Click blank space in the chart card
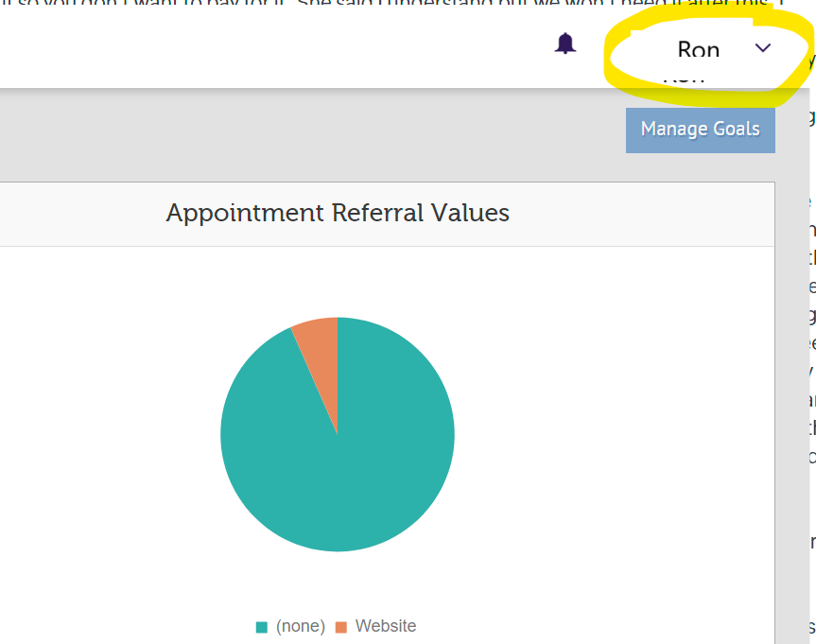 (x=615, y=426)
